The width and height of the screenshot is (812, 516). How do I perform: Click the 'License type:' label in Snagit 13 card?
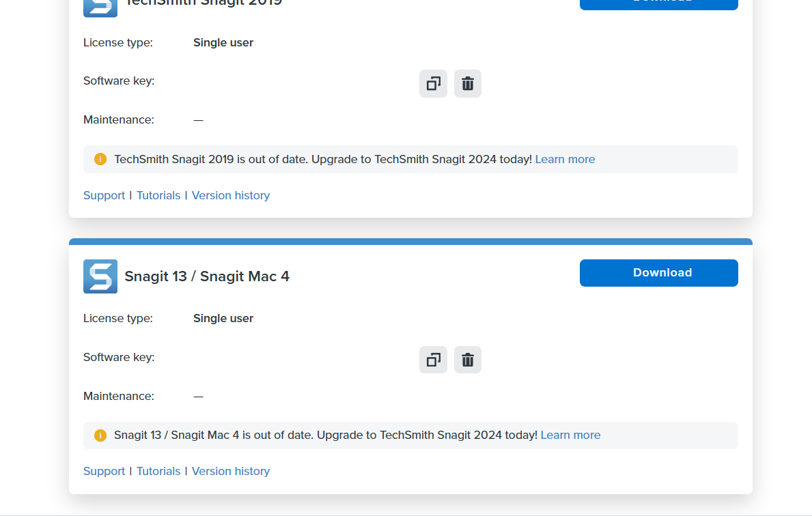click(x=118, y=319)
